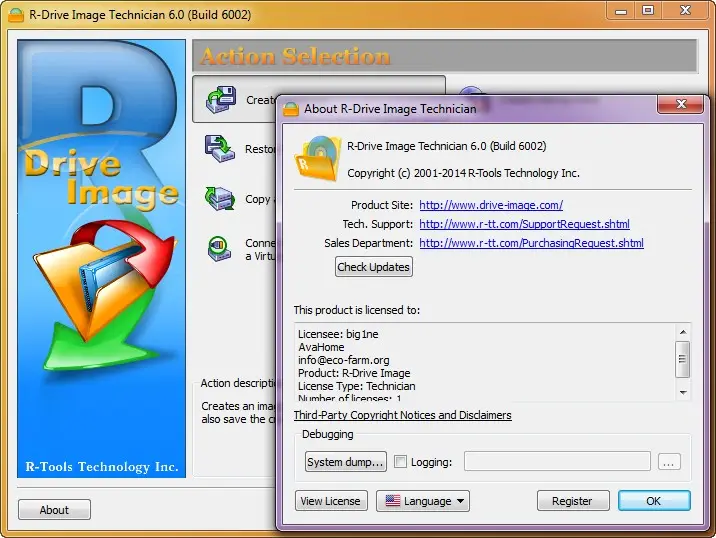Click the About button in main window

[x=54, y=510]
